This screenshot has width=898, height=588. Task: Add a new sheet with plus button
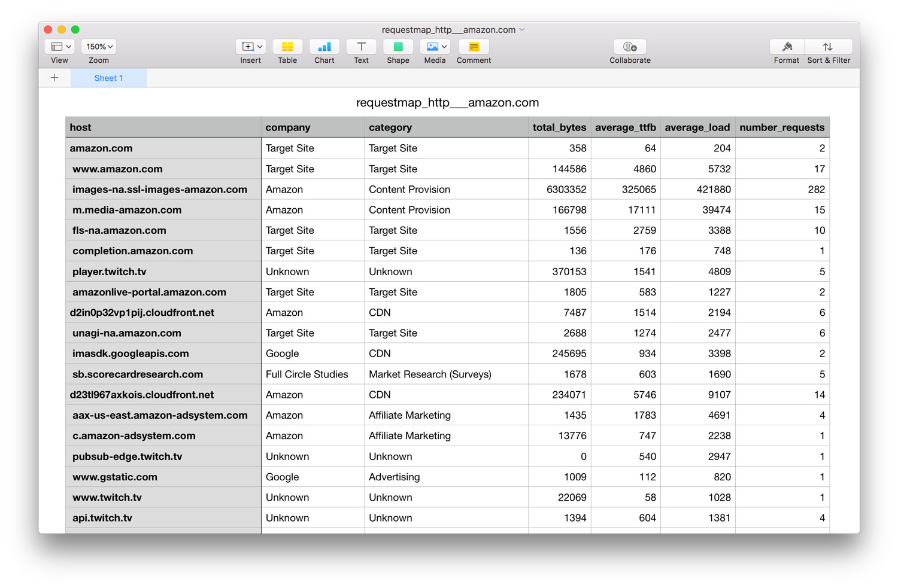pyautogui.click(x=54, y=78)
